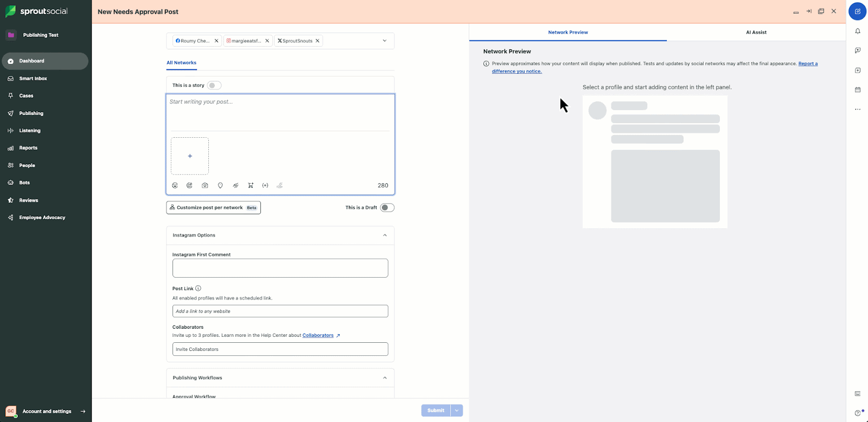Collapse the Publishing Workflows section
The width and height of the screenshot is (868, 422).
point(385,378)
